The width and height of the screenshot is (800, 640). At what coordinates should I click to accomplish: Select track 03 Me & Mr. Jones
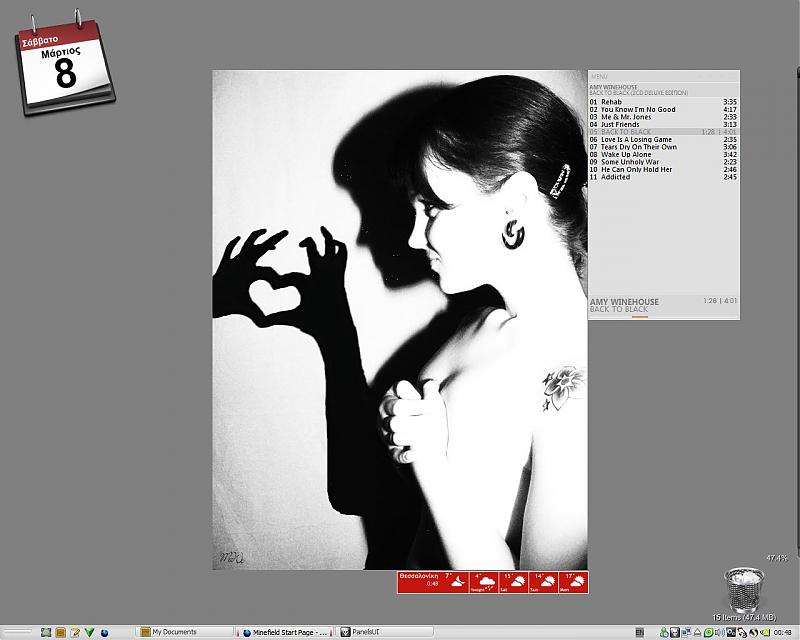663,117
